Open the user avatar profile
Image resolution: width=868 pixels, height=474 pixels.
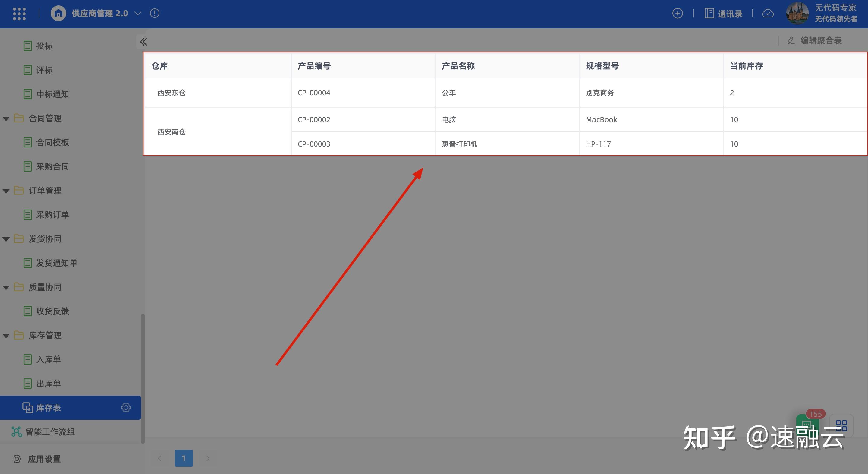pos(797,14)
